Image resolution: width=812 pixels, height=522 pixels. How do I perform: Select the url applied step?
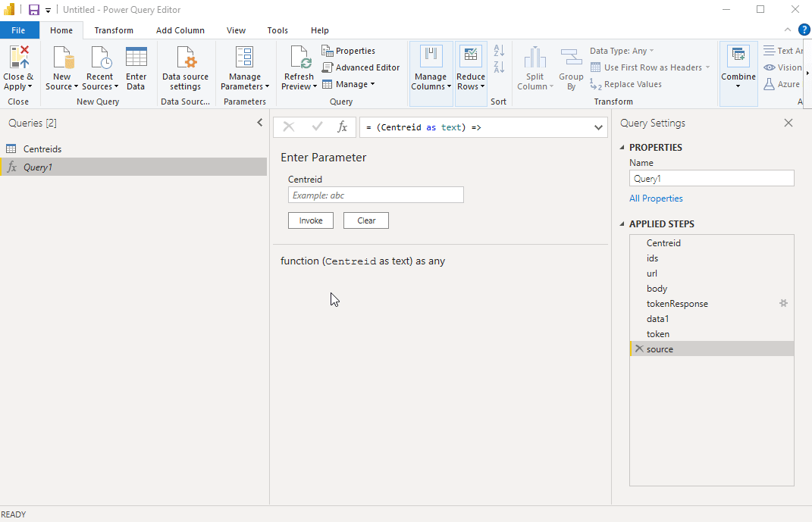click(x=711, y=274)
